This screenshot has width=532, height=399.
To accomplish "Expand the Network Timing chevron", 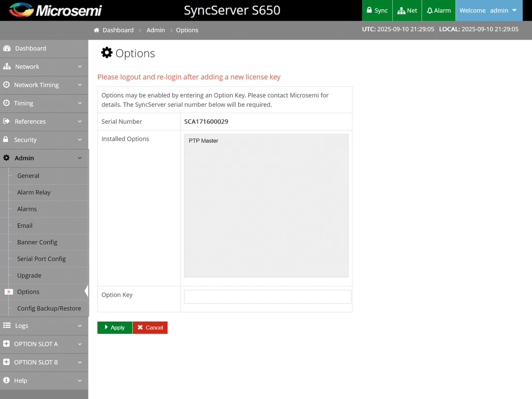I will pyautogui.click(x=80, y=85).
